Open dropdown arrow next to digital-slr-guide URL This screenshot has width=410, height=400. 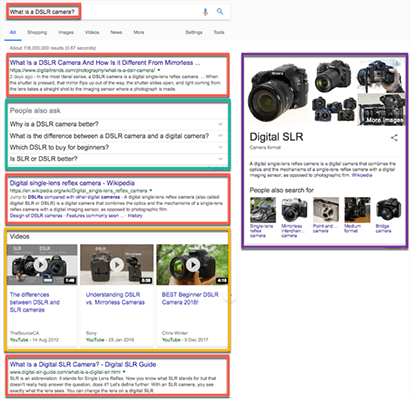coord(124,372)
